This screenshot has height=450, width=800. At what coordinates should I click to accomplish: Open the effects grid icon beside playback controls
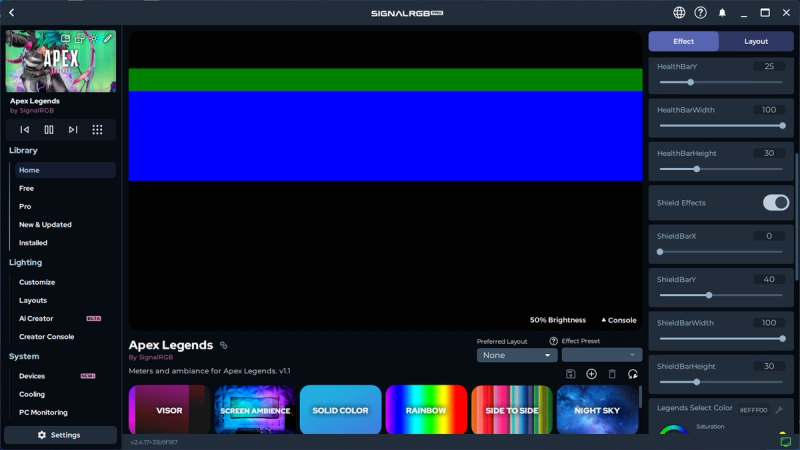click(97, 129)
